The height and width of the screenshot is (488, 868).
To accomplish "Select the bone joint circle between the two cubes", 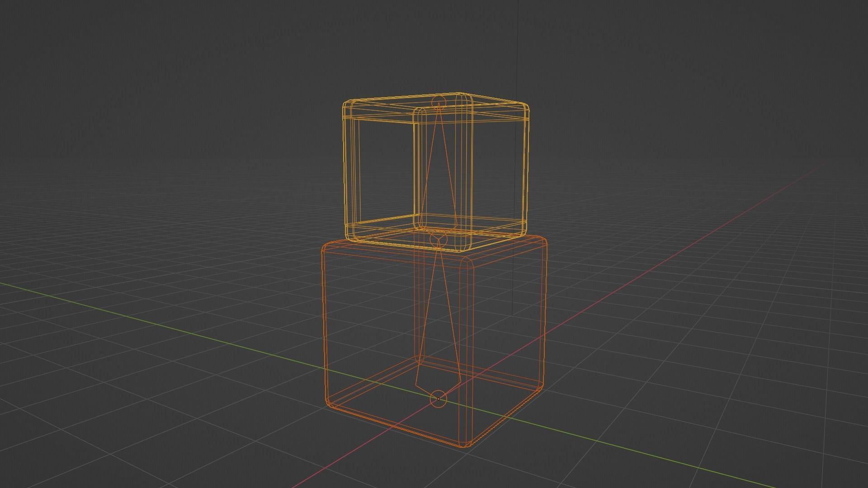I will click(x=438, y=239).
